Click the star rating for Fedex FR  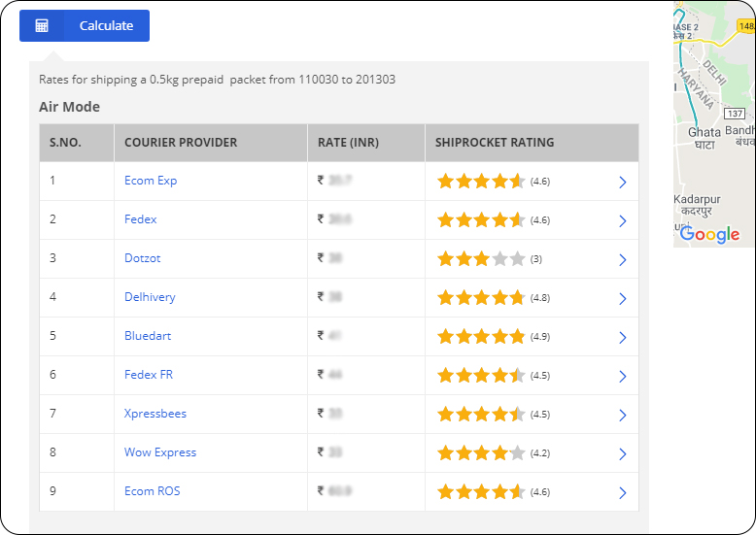481,375
